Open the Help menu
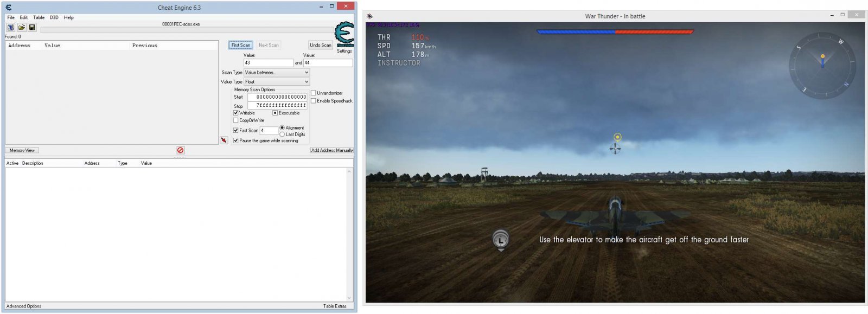868x314 pixels. [x=69, y=17]
